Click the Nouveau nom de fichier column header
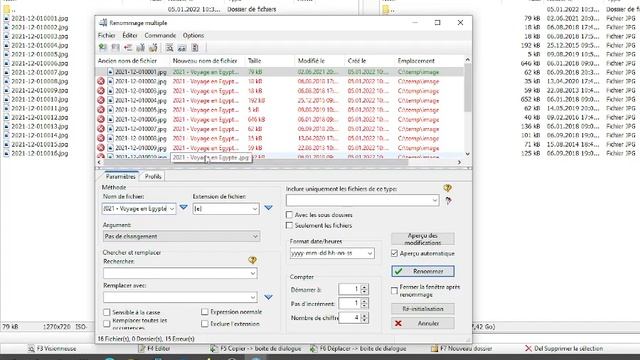The width and height of the screenshot is (640, 360). pyautogui.click(x=207, y=61)
